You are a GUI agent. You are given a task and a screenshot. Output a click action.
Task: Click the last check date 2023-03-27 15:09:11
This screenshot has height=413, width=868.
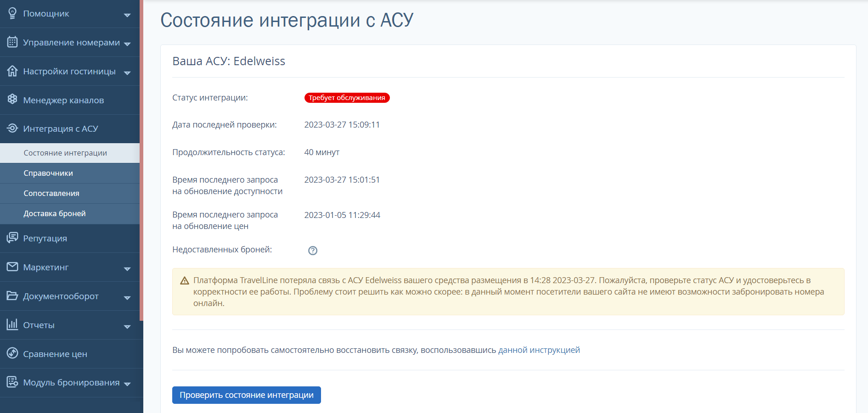pyautogui.click(x=342, y=125)
